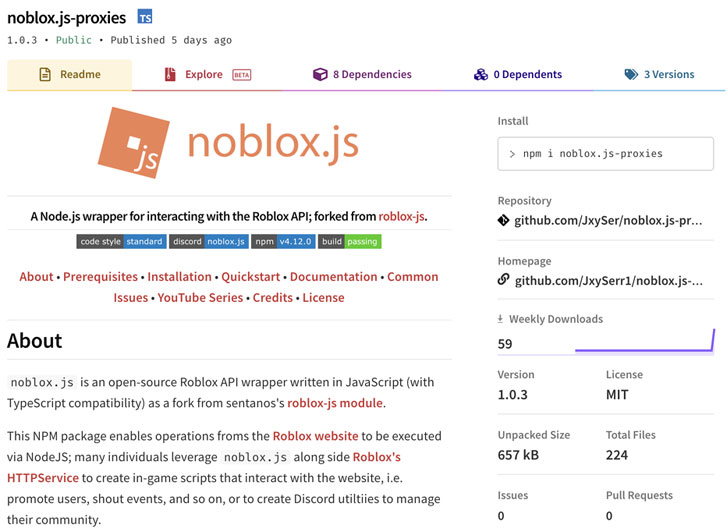Switch to the Explore tab
728x530 pixels.
204,75
